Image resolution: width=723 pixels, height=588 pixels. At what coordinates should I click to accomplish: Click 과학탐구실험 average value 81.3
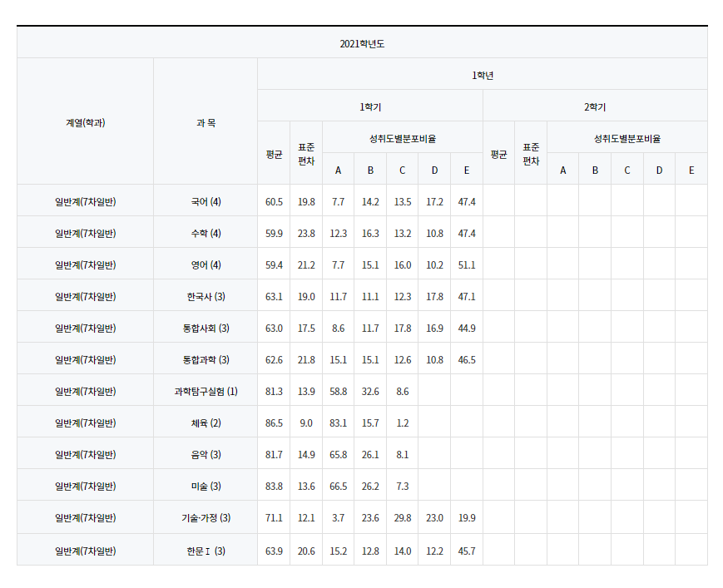coord(274,391)
